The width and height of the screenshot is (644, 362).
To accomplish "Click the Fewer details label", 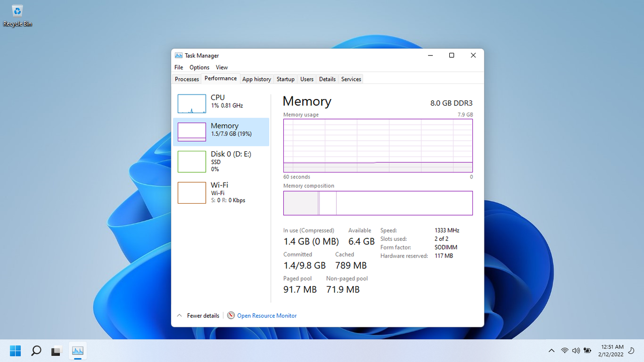I will pyautogui.click(x=203, y=316).
